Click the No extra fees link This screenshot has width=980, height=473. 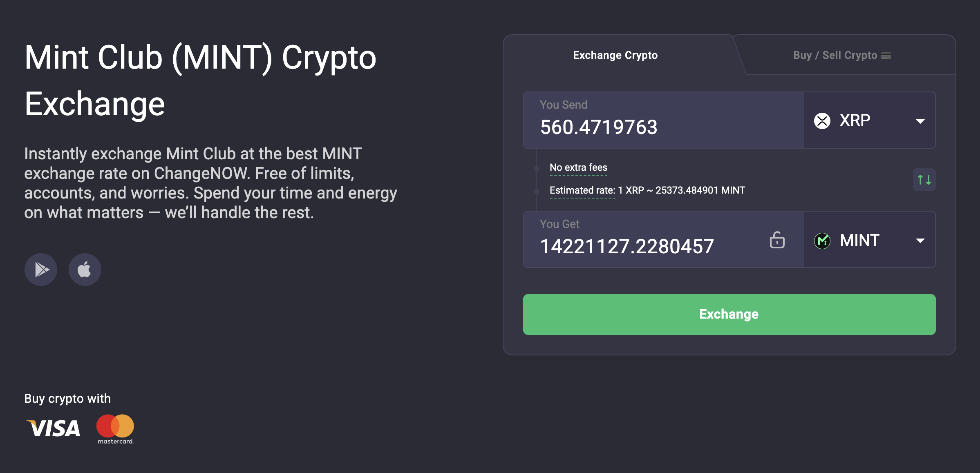[578, 167]
